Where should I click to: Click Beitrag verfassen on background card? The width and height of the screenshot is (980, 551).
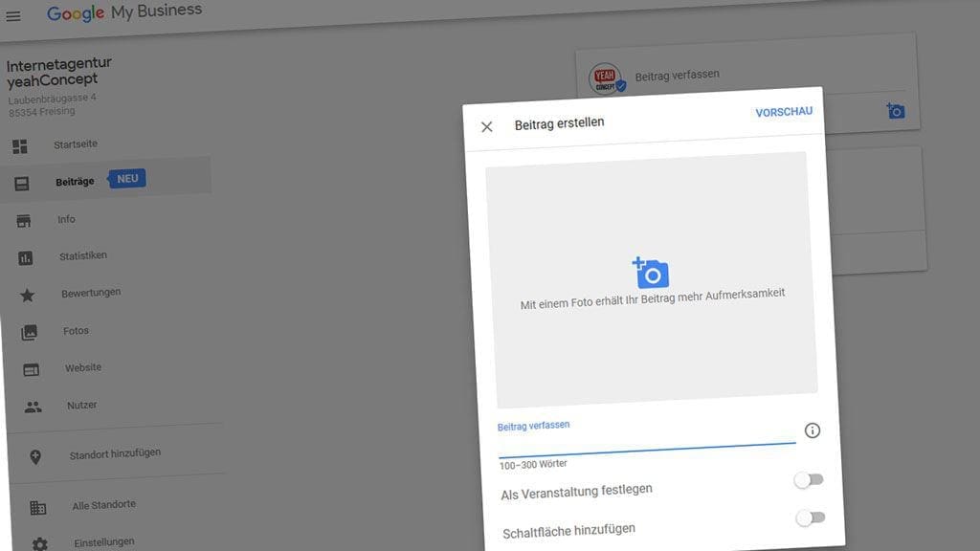677,76
